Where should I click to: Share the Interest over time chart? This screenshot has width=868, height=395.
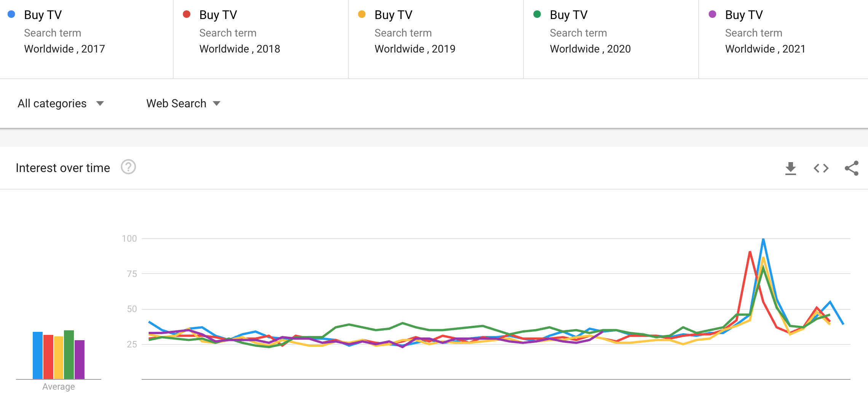(x=852, y=168)
